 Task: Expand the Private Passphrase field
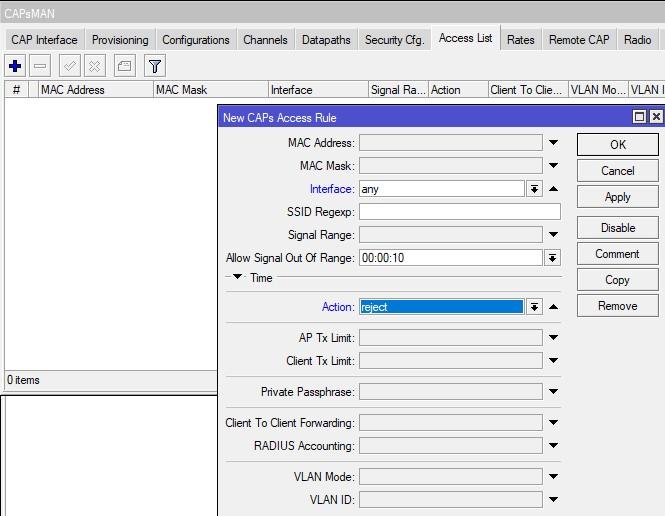(553, 392)
